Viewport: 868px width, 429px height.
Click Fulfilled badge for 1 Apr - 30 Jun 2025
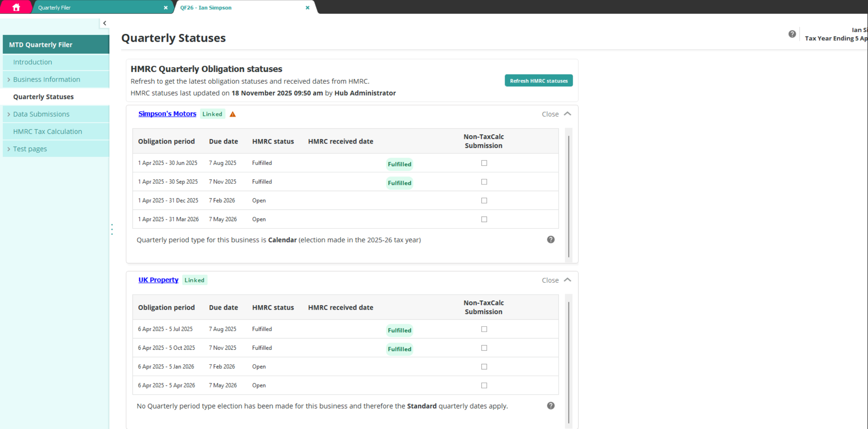pos(399,164)
